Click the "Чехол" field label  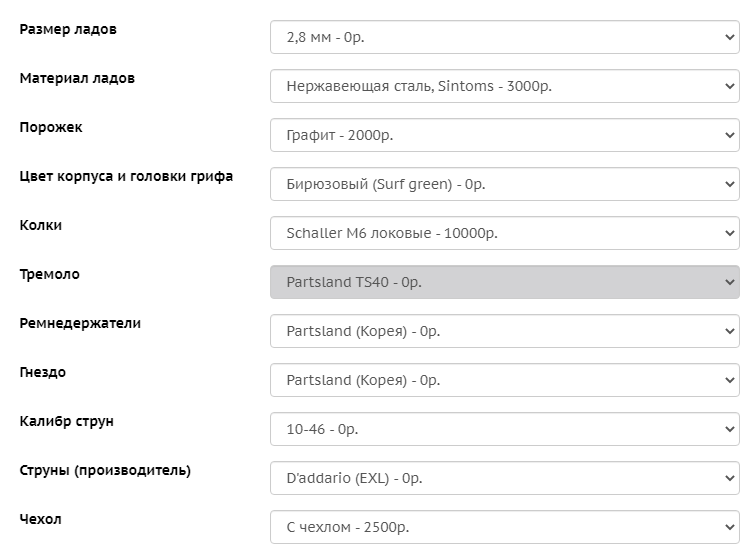[x=41, y=519]
